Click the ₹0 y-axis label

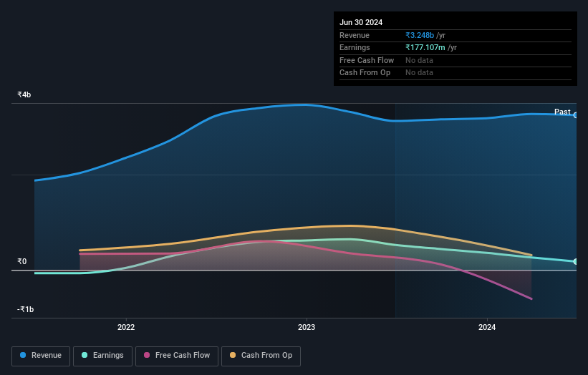(22, 261)
